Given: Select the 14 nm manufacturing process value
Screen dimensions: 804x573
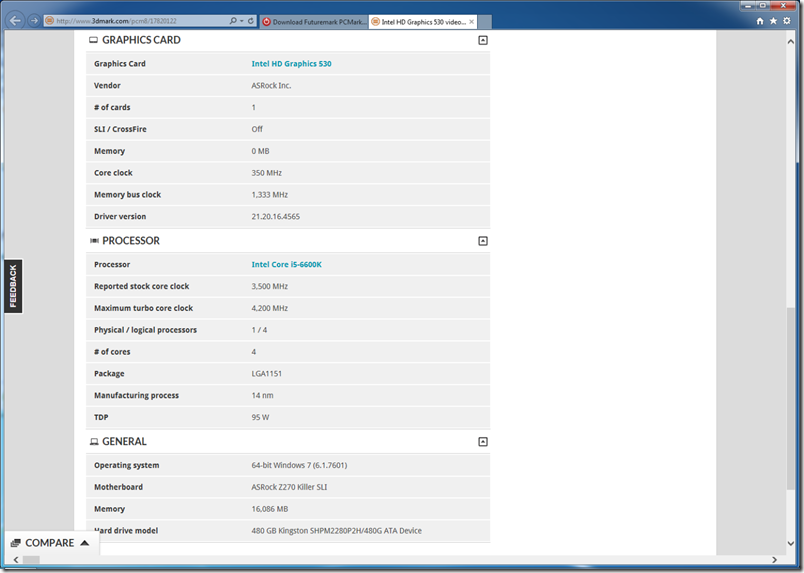Looking at the screenshot, I should [x=262, y=396].
